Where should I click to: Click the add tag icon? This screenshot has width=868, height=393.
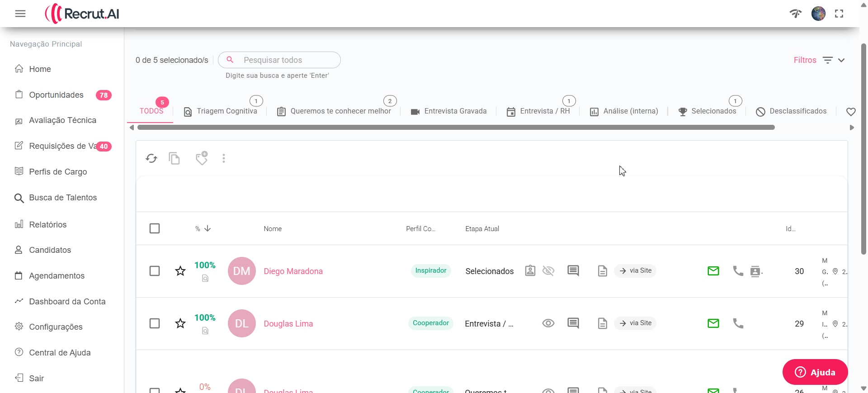(201, 158)
